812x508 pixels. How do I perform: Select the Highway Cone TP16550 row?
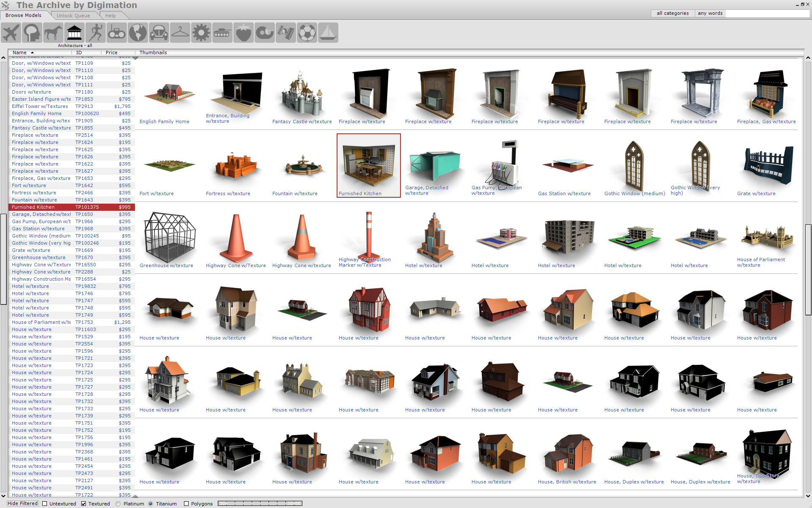pyautogui.click(x=71, y=265)
